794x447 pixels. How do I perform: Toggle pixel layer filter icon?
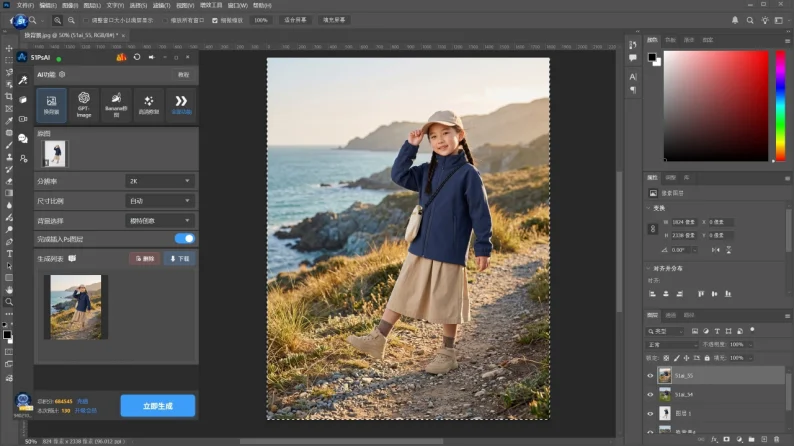(x=695, y=331)
